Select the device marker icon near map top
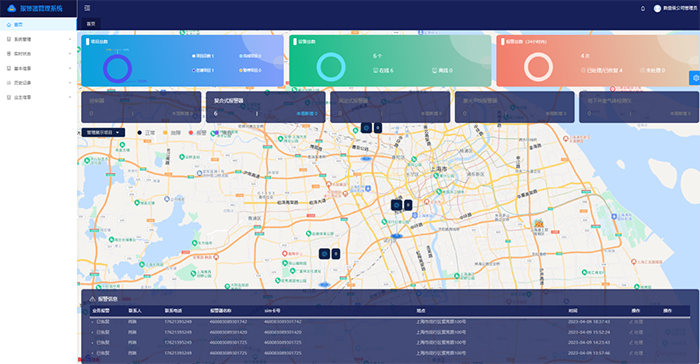The height and width of the screenshot is (364, 700). click(x=367, y=128)
